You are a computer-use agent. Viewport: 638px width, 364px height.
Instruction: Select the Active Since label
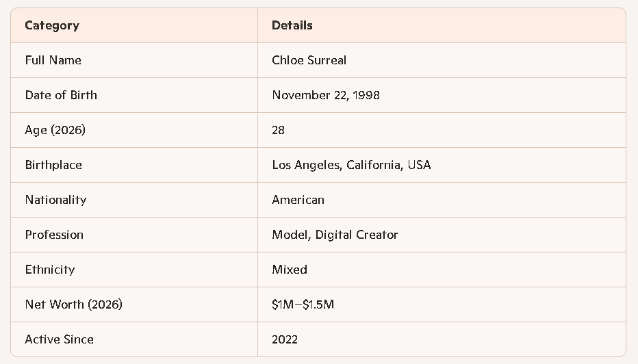pos(60,339)
